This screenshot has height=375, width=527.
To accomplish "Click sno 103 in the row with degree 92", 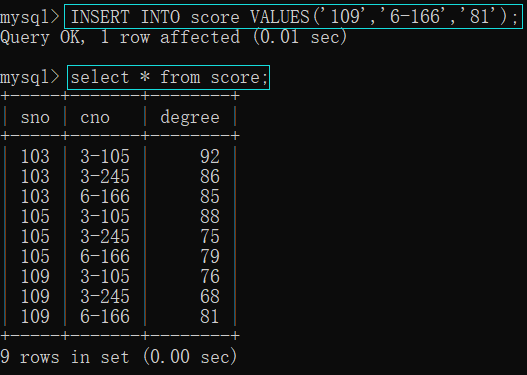I will pos(35,156).
